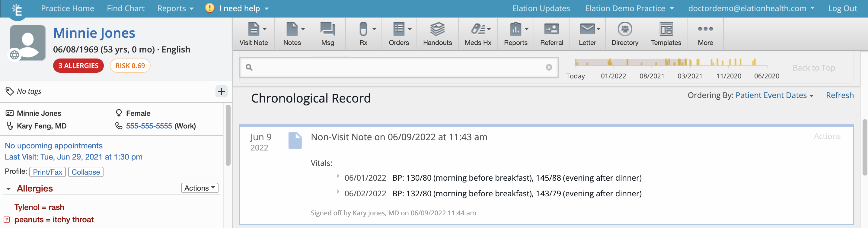The image size is (868, 228).
Task: Open the RISK 0.69 badge
Action: coord(130,66)
